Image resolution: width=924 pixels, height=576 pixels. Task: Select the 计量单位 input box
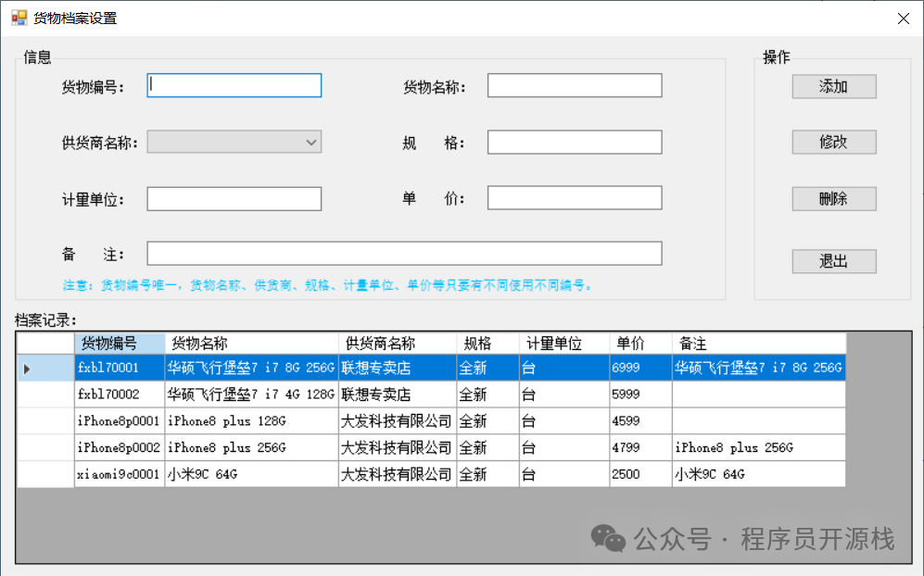click(x=234, y=199)
